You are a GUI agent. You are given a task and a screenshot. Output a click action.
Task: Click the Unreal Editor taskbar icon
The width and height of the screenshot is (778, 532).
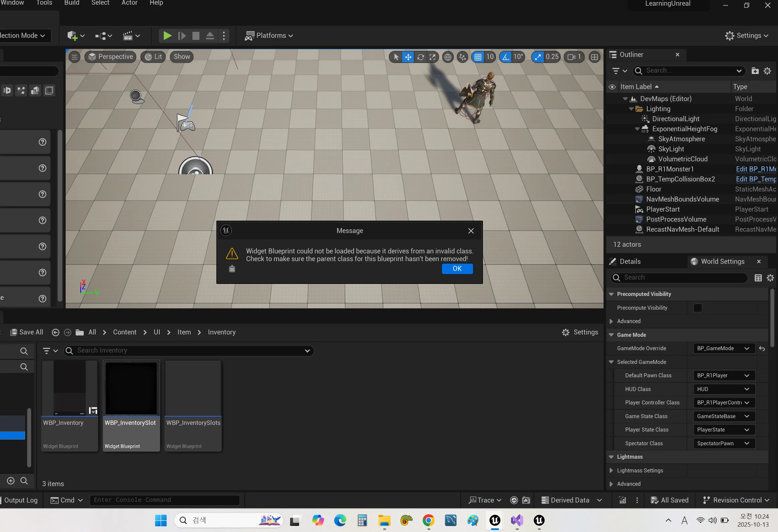point(495,520)
